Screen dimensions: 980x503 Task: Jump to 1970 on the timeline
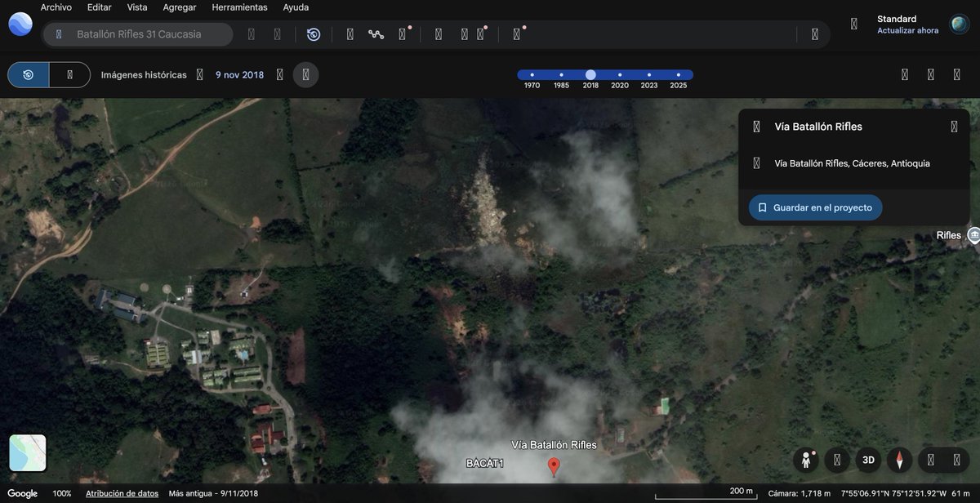click(532, 74)
